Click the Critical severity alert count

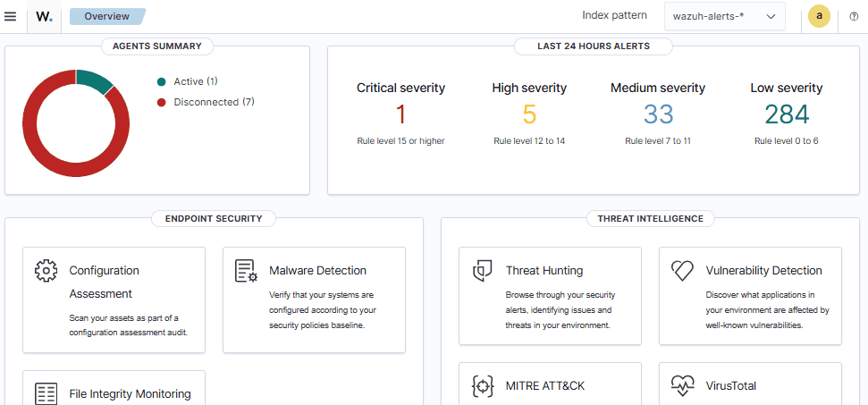click(x=400, y=114)
